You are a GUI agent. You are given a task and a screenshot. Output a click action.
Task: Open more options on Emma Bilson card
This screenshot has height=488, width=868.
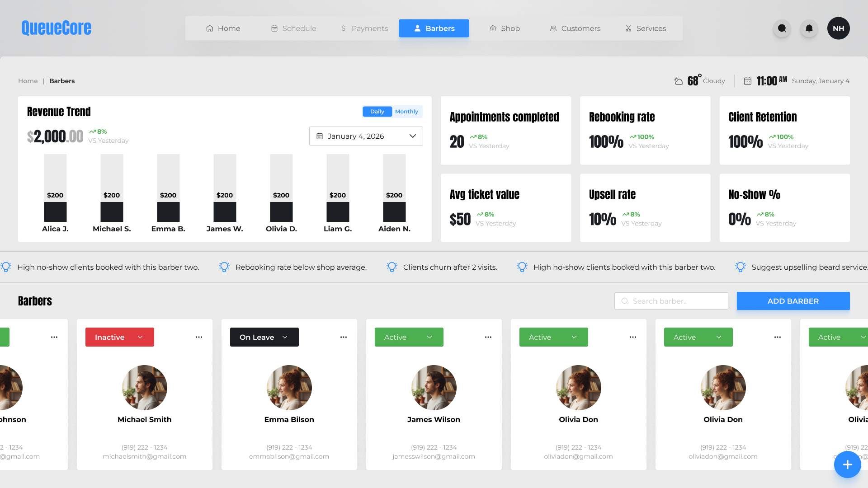(x=344, y=337)
